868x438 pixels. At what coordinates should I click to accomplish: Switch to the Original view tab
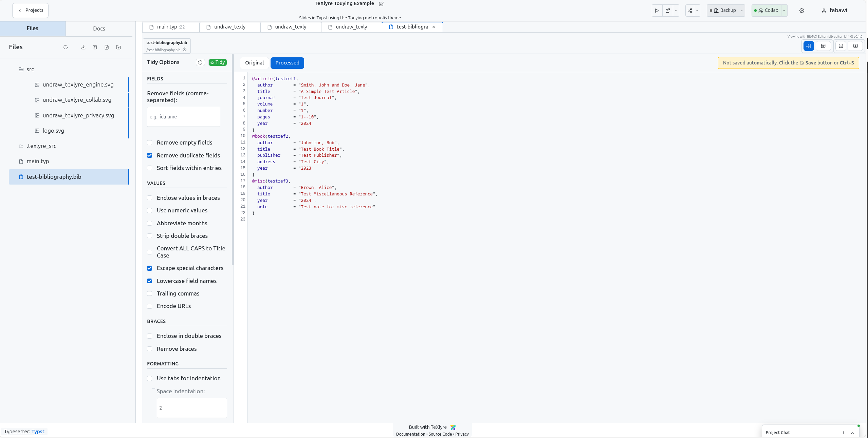tap(254, 63)
